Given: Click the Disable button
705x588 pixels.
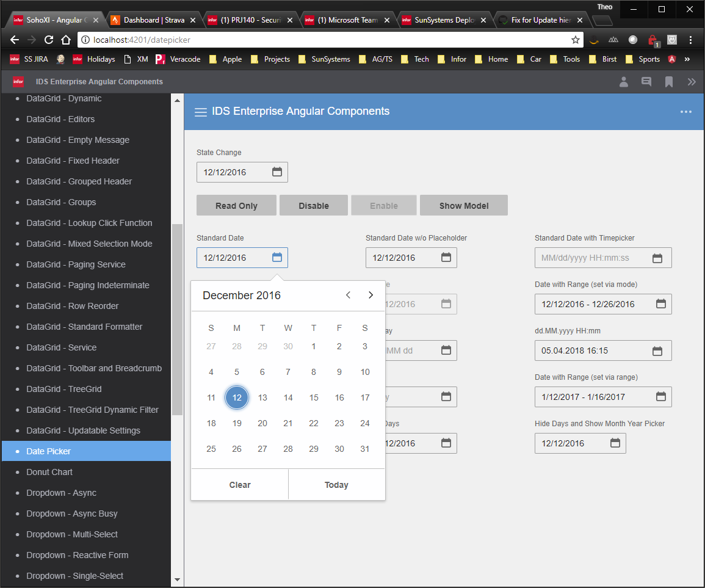Looking at the screenshot, I should pos(314,205).
